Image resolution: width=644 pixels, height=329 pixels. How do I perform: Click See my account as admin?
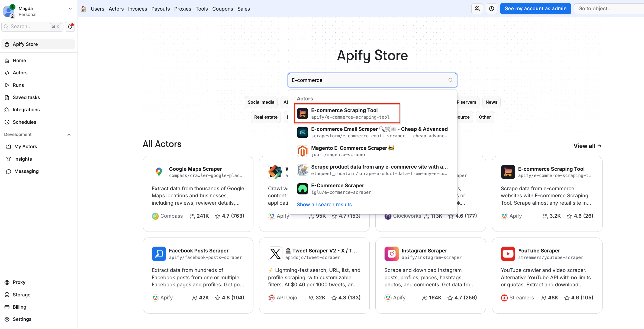coord(535,8)
